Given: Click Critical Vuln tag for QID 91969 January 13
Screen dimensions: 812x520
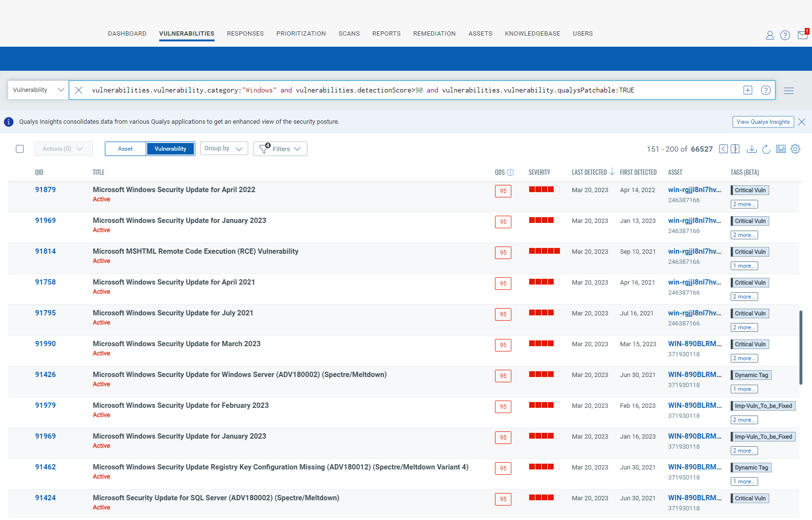Looking at the screenshot, I should 750,221.
